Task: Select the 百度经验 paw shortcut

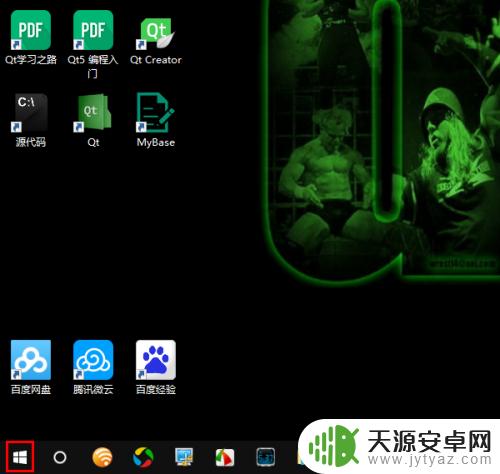Action: (156, 367)
